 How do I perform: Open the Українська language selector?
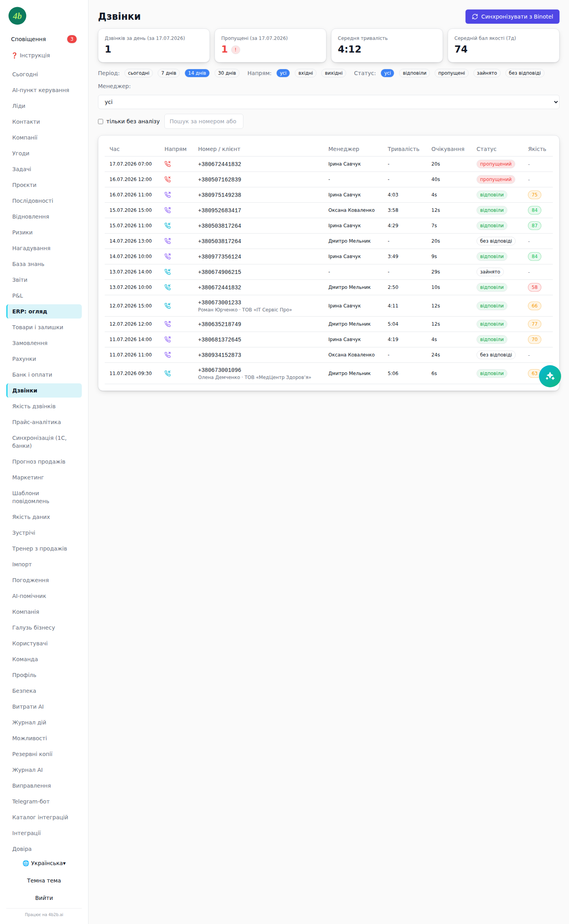click(x=44, y=863)
